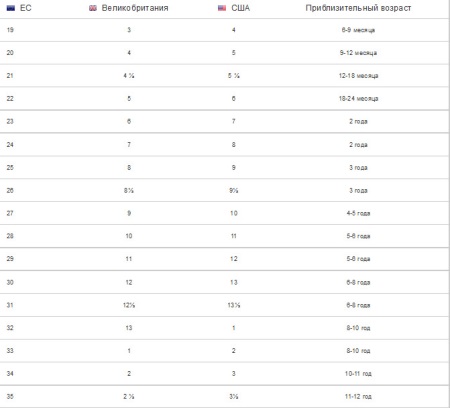The width and height of the screenshot is (450, 408).
Task: Click the UK flag icon
Action: click(x=93, y=8)
